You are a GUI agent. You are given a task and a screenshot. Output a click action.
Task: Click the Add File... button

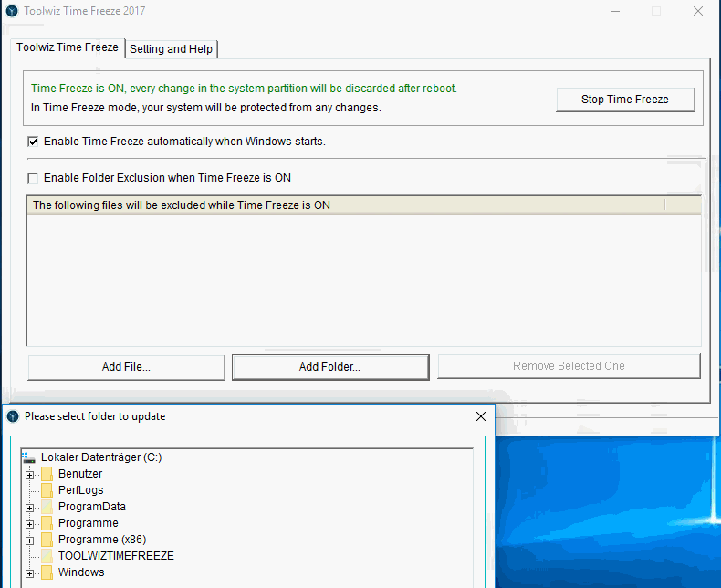[x=127, y=367]
